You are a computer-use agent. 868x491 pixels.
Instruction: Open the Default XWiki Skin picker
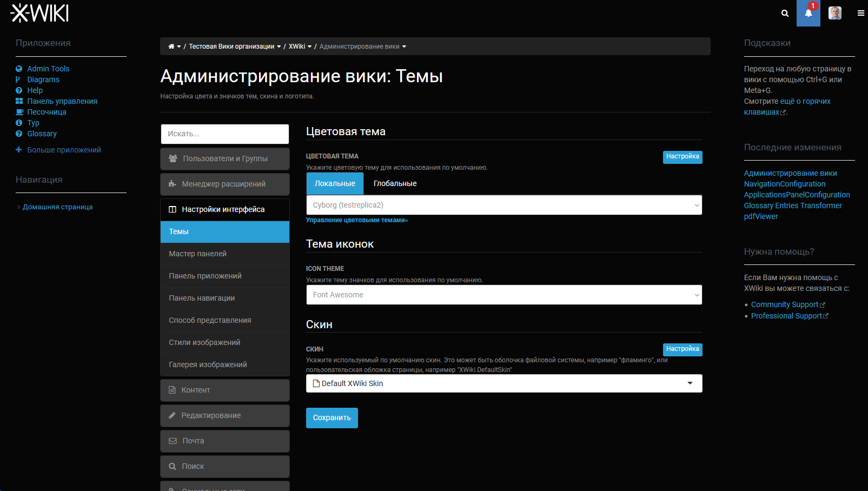click(x=504, y=383)
